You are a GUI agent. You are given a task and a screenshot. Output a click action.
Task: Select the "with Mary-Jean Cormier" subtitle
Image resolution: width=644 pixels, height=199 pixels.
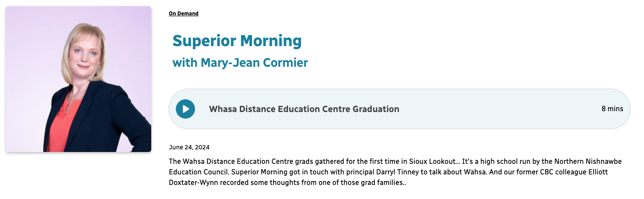click(240, 63)
